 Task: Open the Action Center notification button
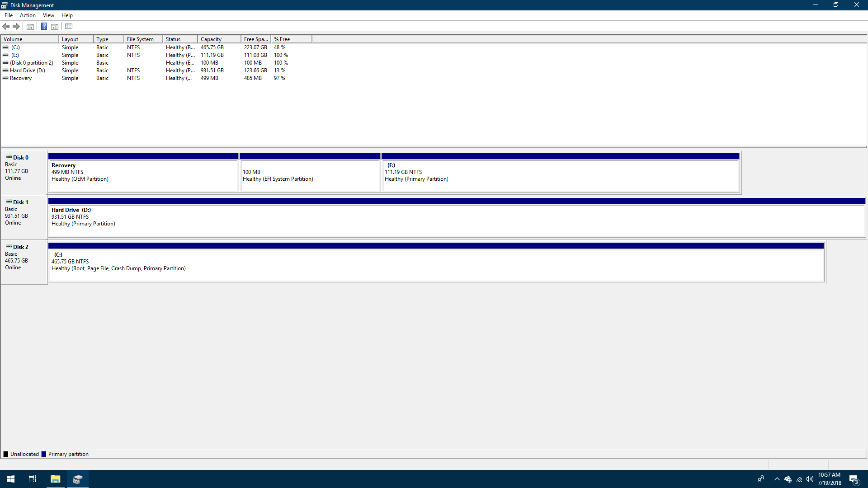(x=854, y=479)
